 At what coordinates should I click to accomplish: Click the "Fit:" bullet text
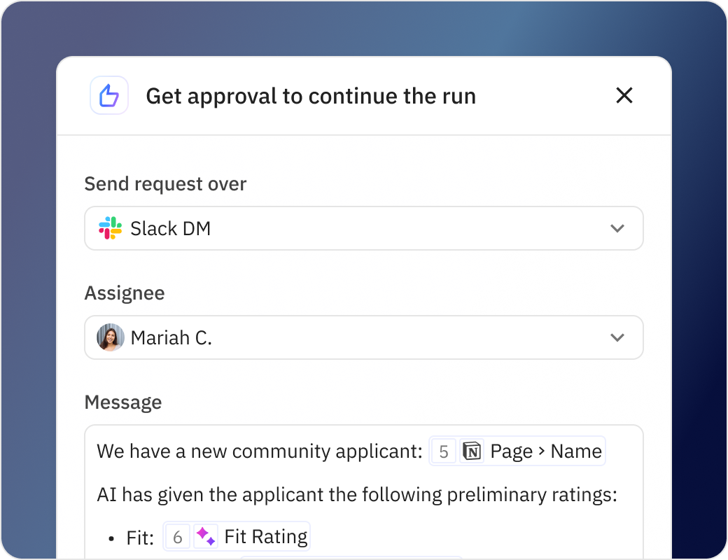140,538
